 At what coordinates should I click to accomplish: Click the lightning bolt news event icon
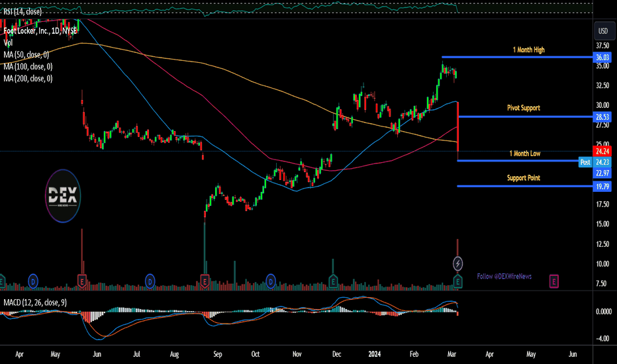457,263
